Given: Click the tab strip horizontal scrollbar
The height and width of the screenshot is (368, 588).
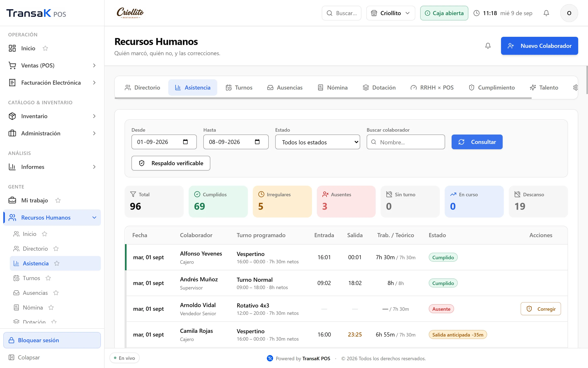Looking at the screenshot, I should coord(323,98).
